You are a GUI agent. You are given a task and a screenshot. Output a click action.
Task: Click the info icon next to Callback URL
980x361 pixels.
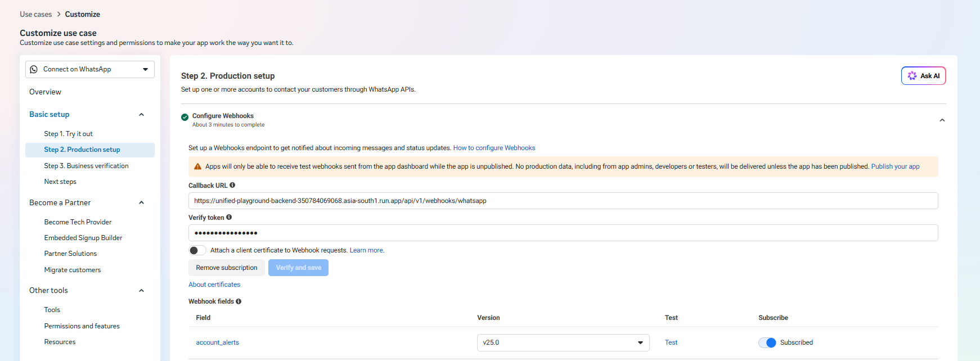coord(232,185)
